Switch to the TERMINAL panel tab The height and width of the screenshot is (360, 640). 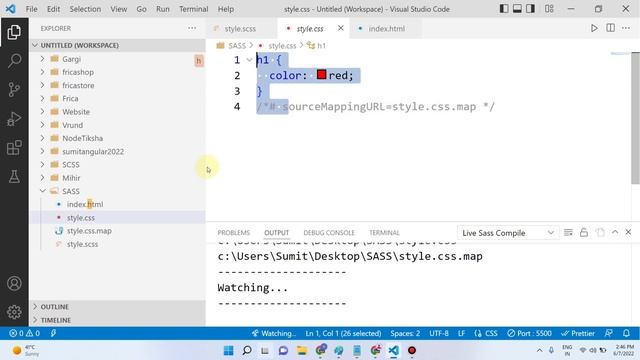click(384, 232)
